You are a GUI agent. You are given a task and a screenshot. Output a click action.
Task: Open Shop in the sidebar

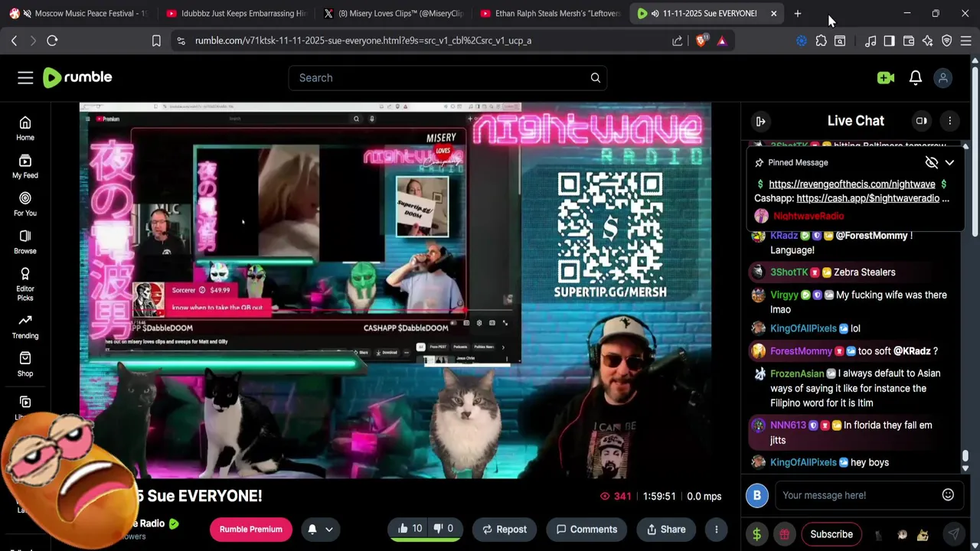25,364
